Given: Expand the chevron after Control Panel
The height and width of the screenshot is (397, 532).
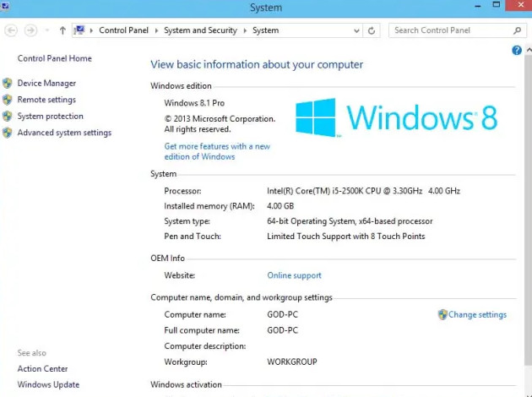Looking at the screenshot, I should (x=156, y=30).
